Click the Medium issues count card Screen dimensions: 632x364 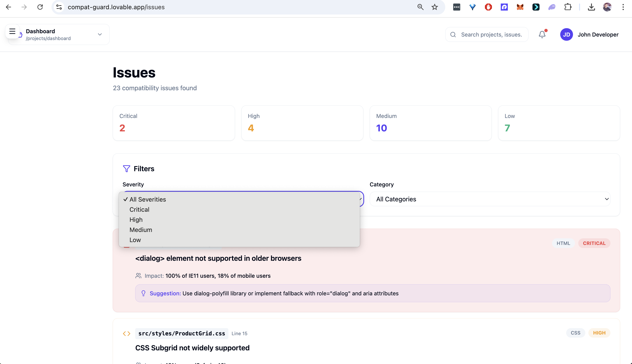(431, 123)
